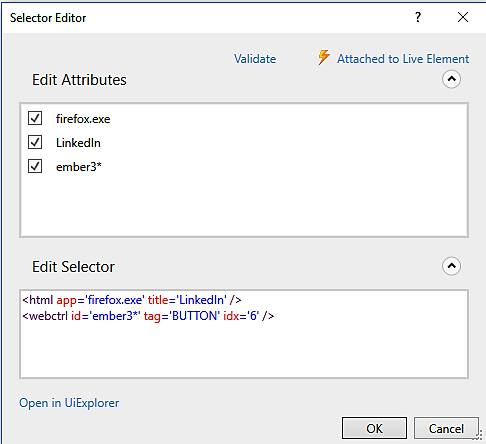Click the lightning bolt live element icon
Screen dimensions: 486x444
click(x=323, y=57)
